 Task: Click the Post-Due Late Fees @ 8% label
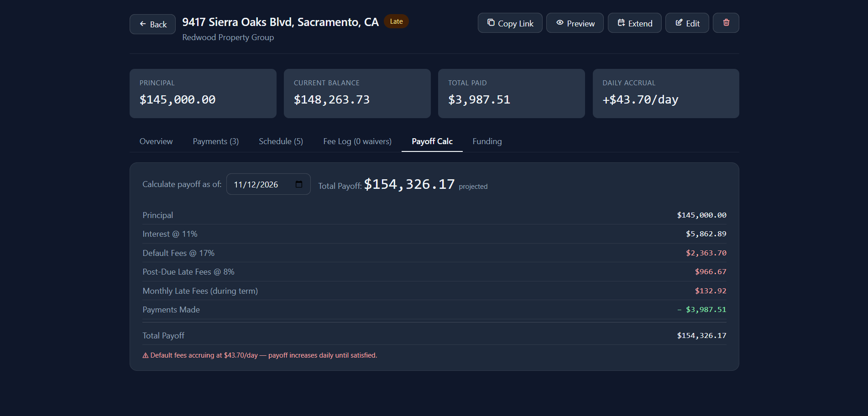(x=188, y=272)
